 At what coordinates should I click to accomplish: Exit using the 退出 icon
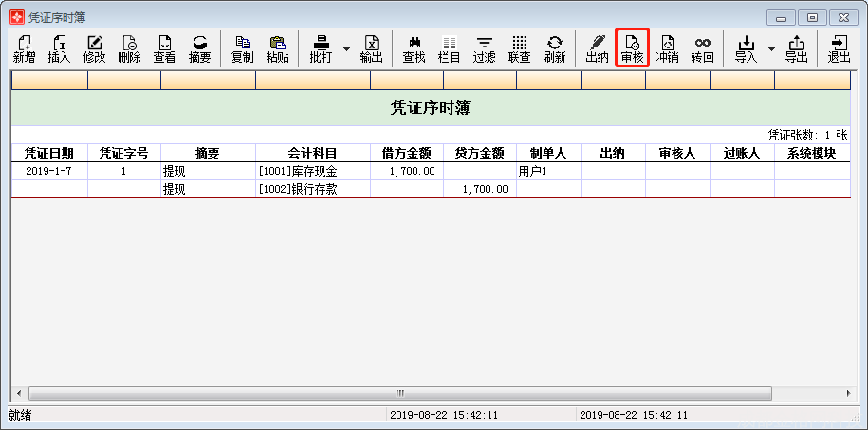point(839,48)
